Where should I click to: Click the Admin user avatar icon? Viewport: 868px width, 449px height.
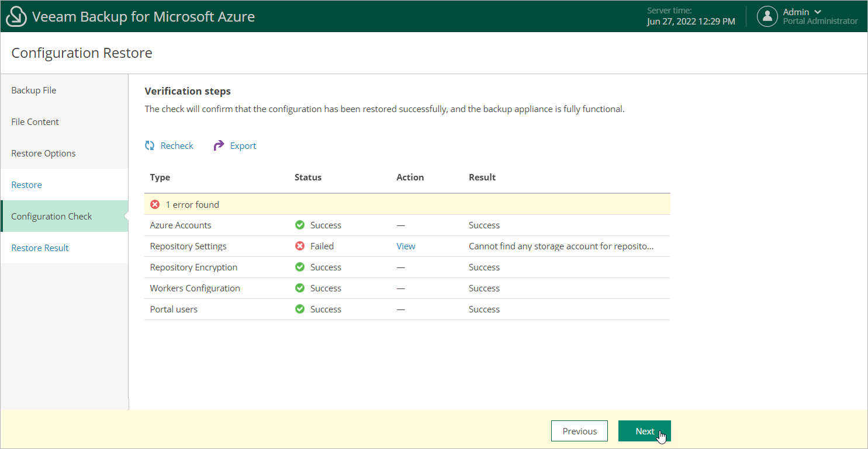tap(767, 16)
